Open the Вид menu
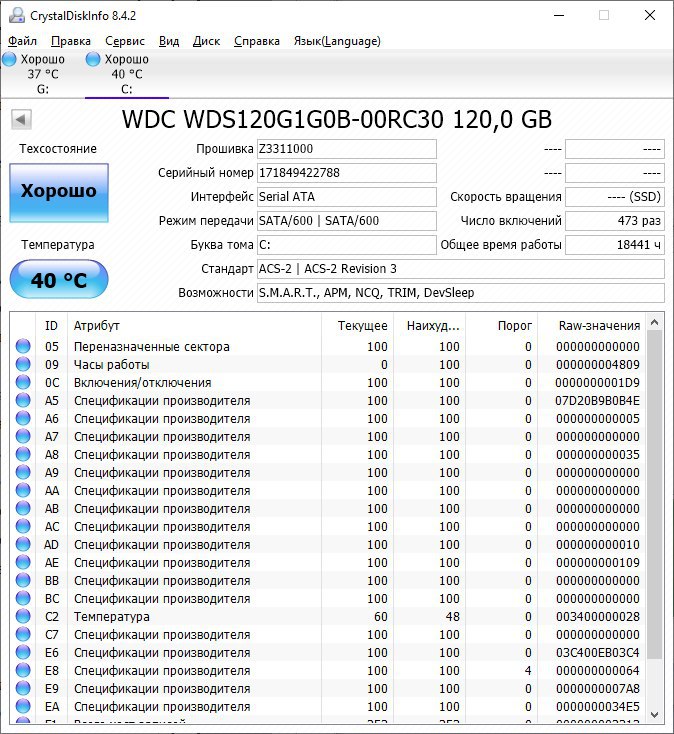 169,41
